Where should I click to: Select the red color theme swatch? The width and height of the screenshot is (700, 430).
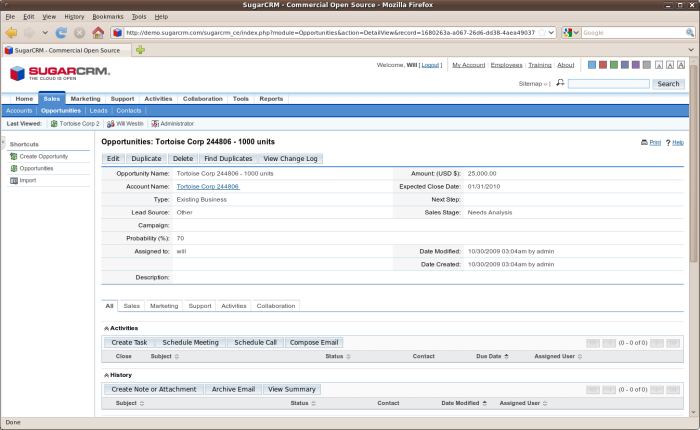coord(603,65)
